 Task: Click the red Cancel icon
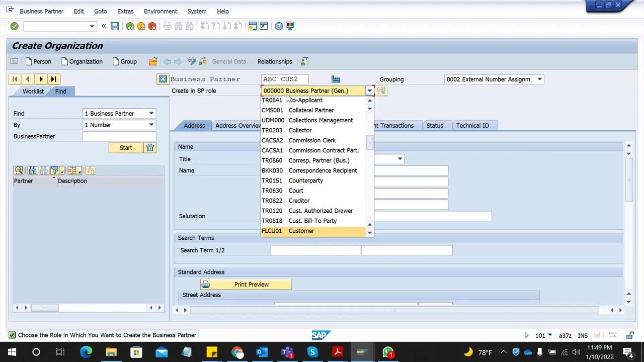[152, 26]
